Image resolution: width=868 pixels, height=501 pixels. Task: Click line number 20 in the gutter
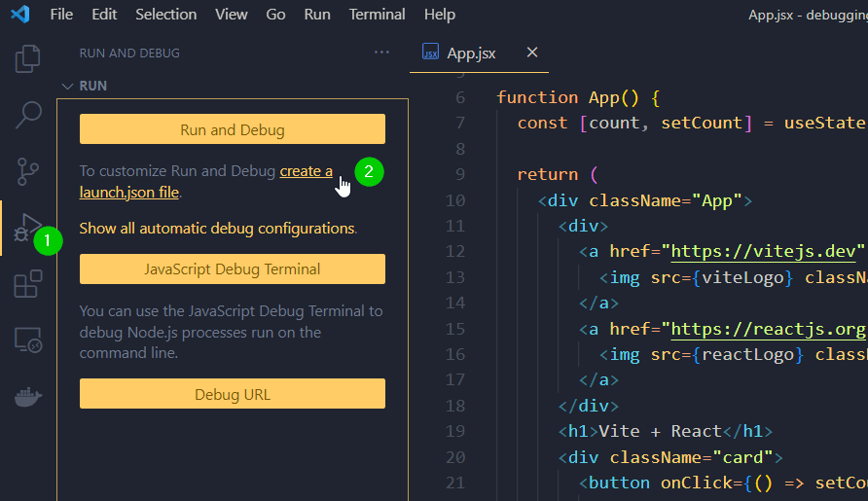coord(455,457)
